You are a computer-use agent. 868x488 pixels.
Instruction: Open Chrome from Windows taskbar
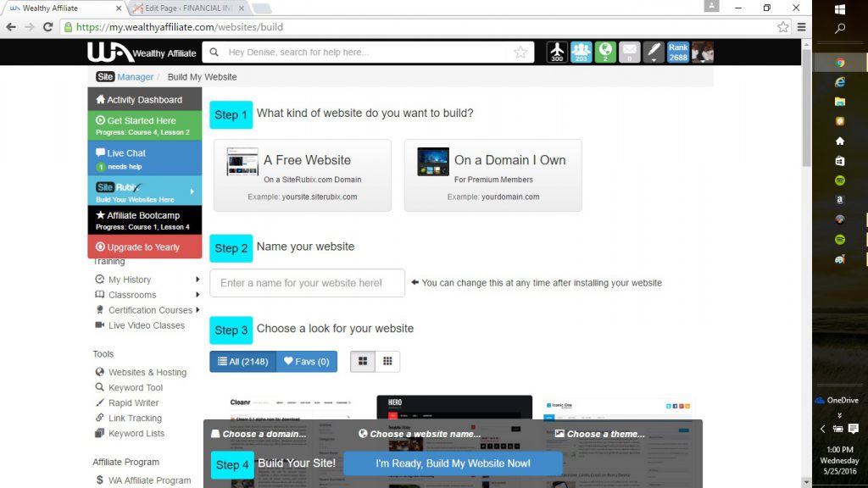[840, 63]
